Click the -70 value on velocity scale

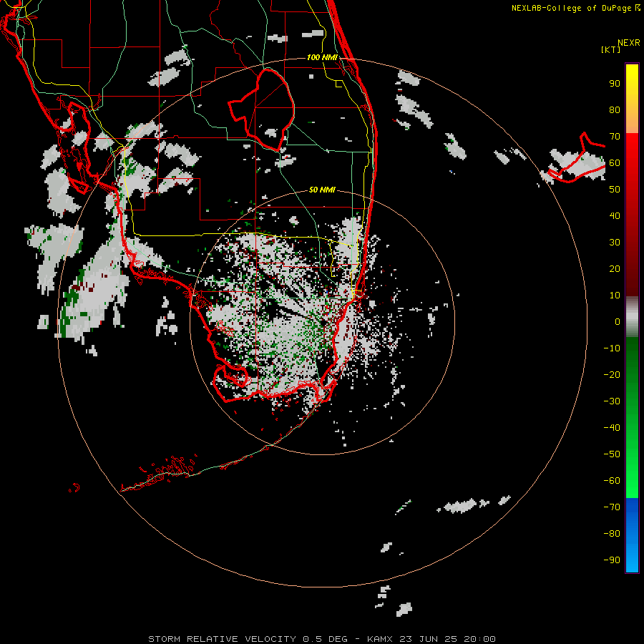[x=612, y=507]
